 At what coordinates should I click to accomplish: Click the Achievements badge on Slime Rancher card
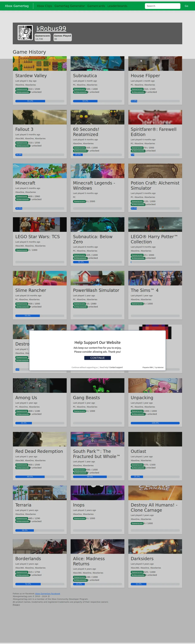pyautogui.click(x=22, y=307)
